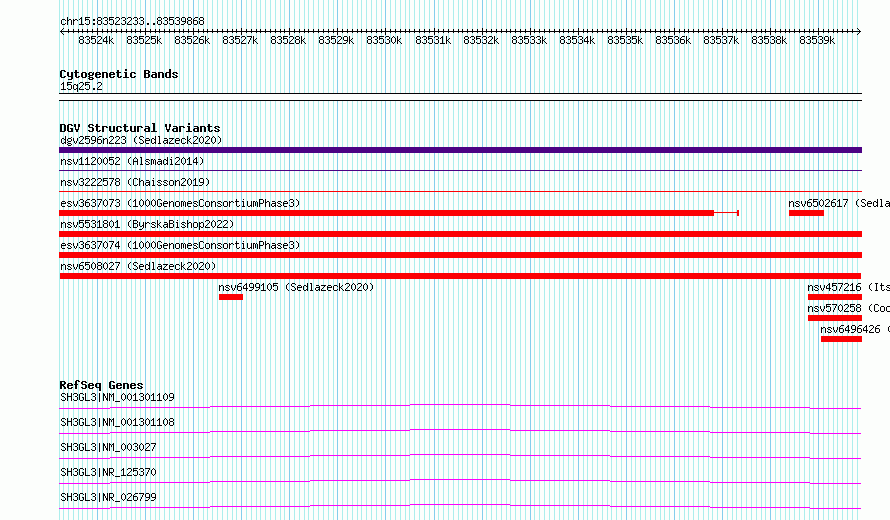This screenshot has height=520, width=890.
Task: Click the RefSeq Genes track title
Action: (x=101, y=385)
